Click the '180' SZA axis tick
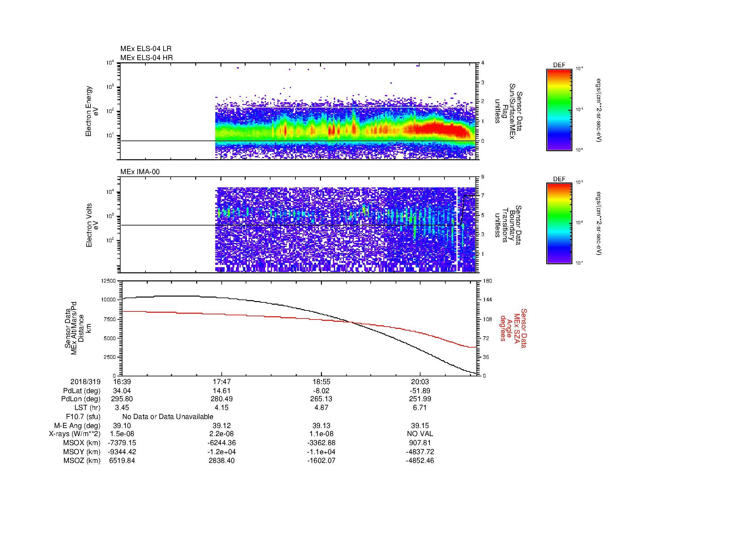This screenshot has height=534, width=756. coord(487,281)
